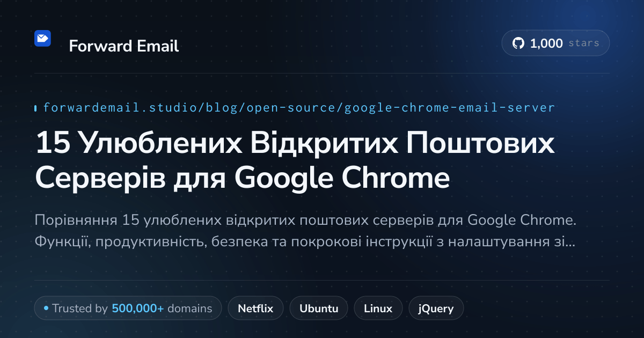Viewport: 644px width, 338px height.
Task: Click the Forward Email envelope logo icon
Action: click(x=42, y=38)
